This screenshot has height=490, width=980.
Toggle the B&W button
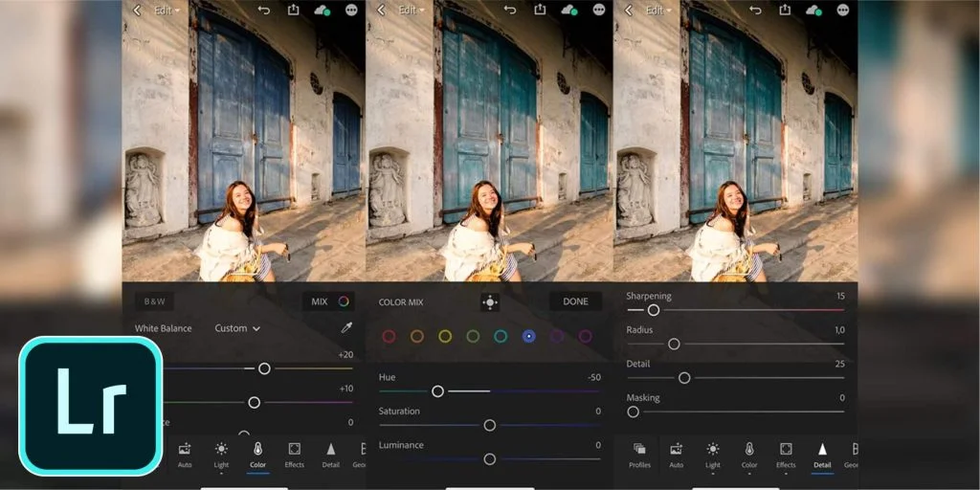[x=154, y=301]
